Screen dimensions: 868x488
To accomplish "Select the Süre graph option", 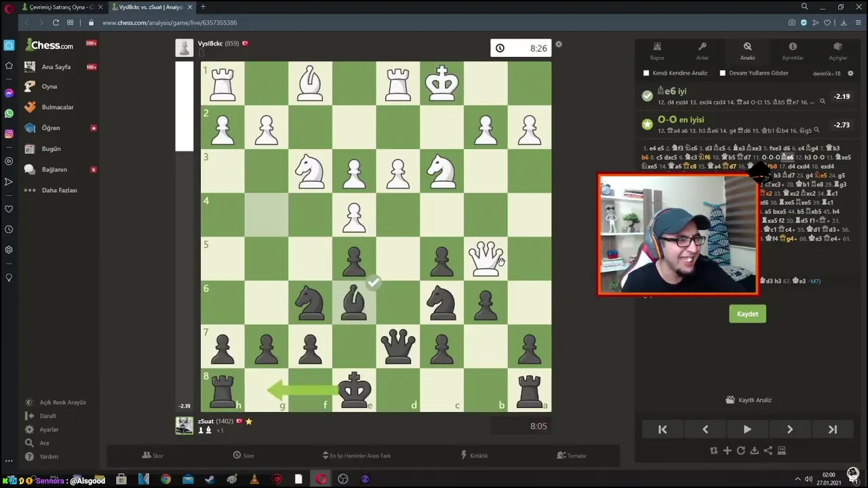I will [243, 455].
